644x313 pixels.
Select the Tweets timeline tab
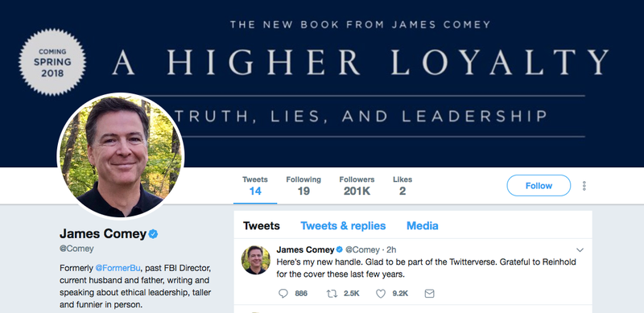[261, 226]
